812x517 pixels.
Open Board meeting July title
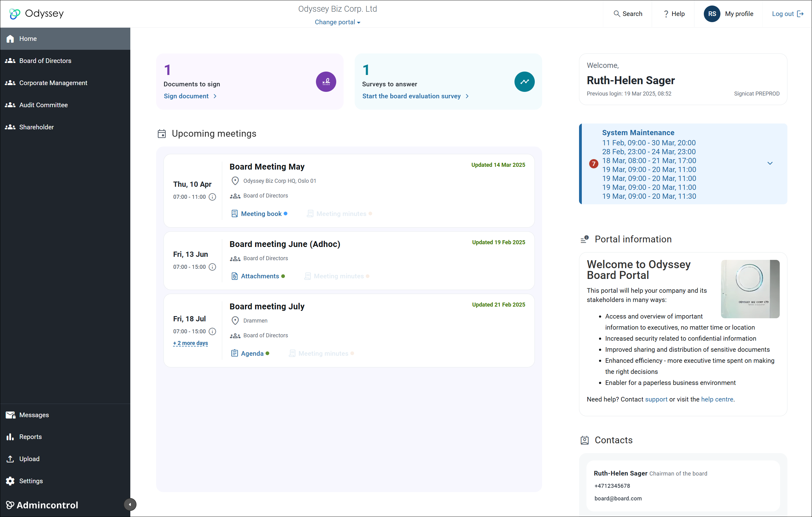(x=267, y=306)
